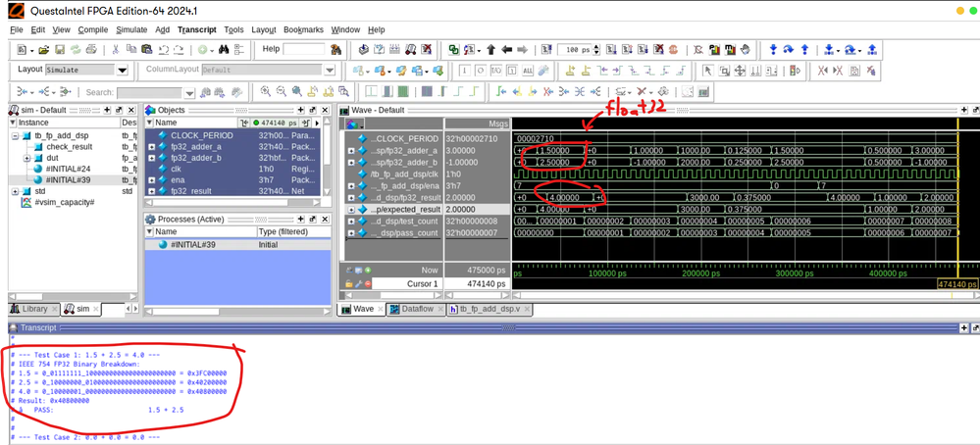Click the Save icon in toolbar
Viewport: 980px width, 445px height.
[x=58, y=49]
